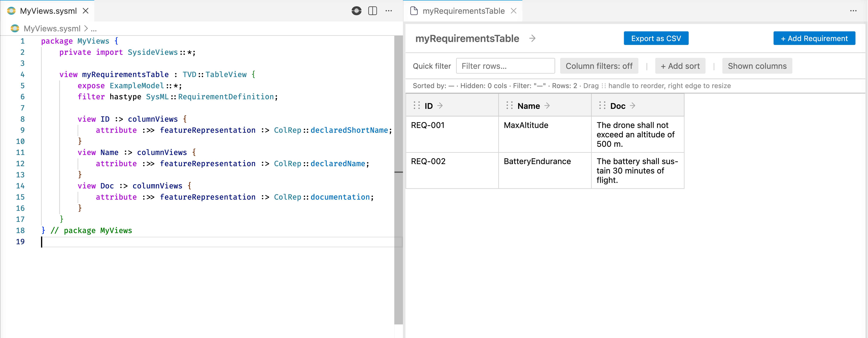Click 'documentation' on code line 15
The image size is (868, 338).
340,197
